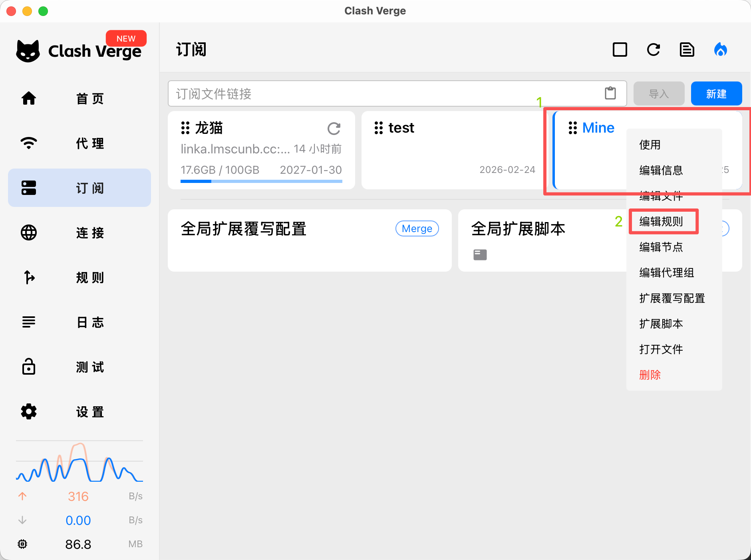
Task: Select 使用 in the context menu
Action: point(650,145)
